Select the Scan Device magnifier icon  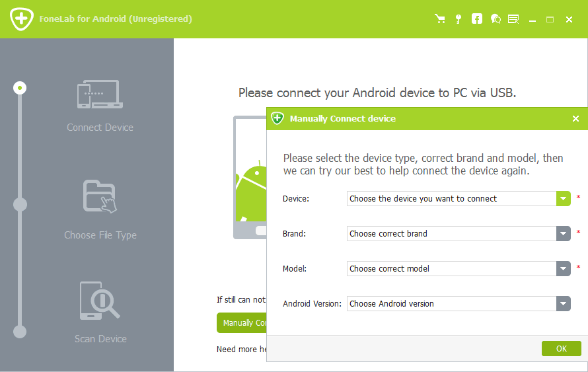click(x=99, y=301)
